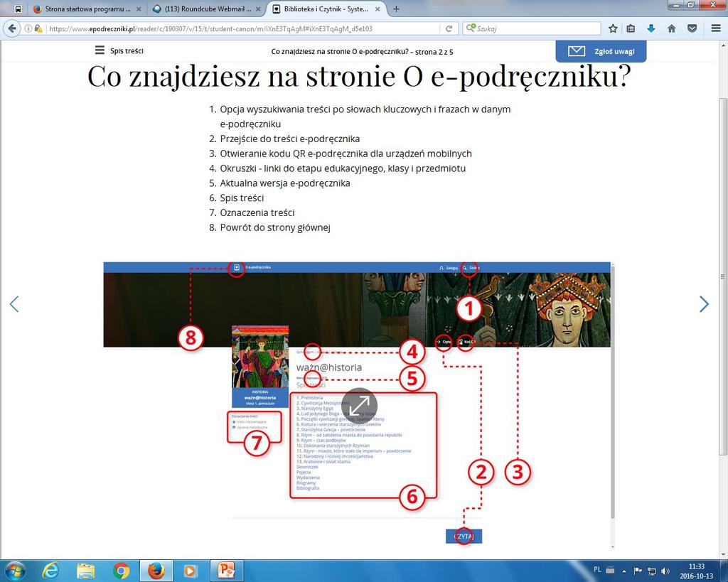Open the Firefox hamburger menu
Viewport: 728px width, 582px height.
click(715, 28)
